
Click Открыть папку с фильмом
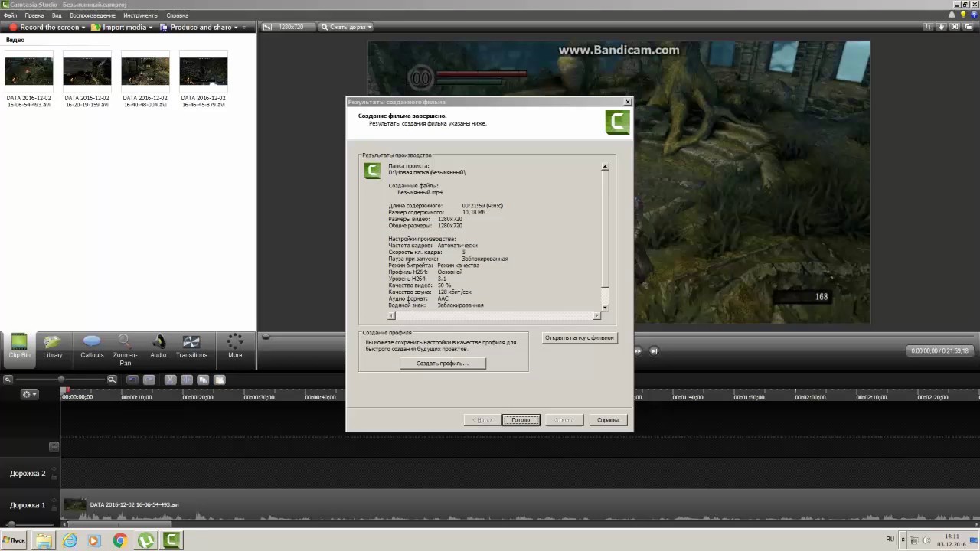[x=580, y=337]
